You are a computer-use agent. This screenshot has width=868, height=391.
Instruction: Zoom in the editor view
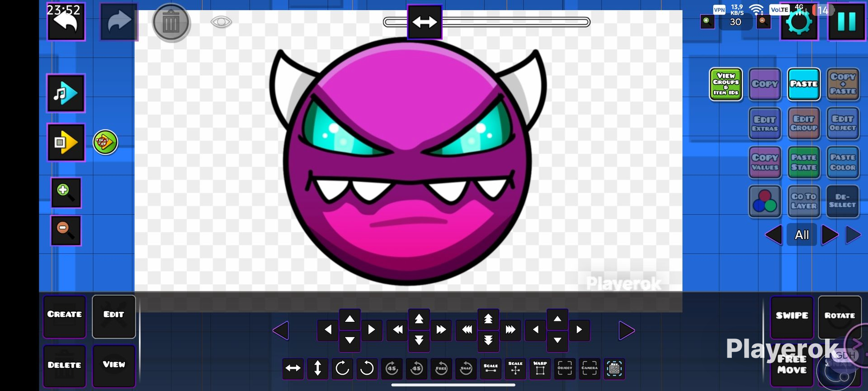pos(66,192)
